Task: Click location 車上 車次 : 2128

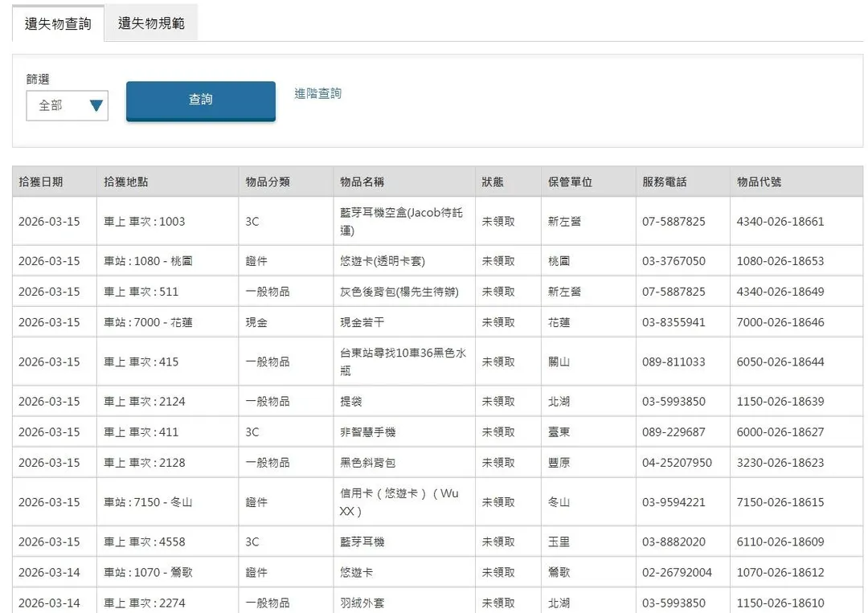Action: 144,463
